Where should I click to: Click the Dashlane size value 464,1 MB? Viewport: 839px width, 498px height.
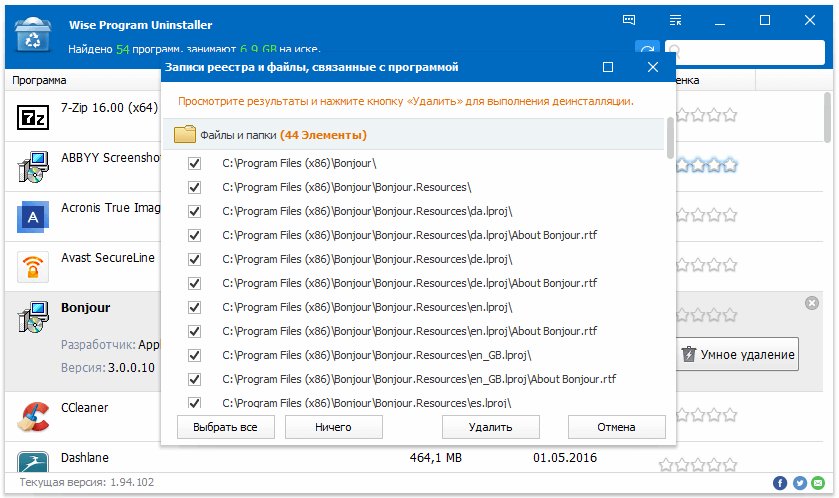tap(436, 457)
